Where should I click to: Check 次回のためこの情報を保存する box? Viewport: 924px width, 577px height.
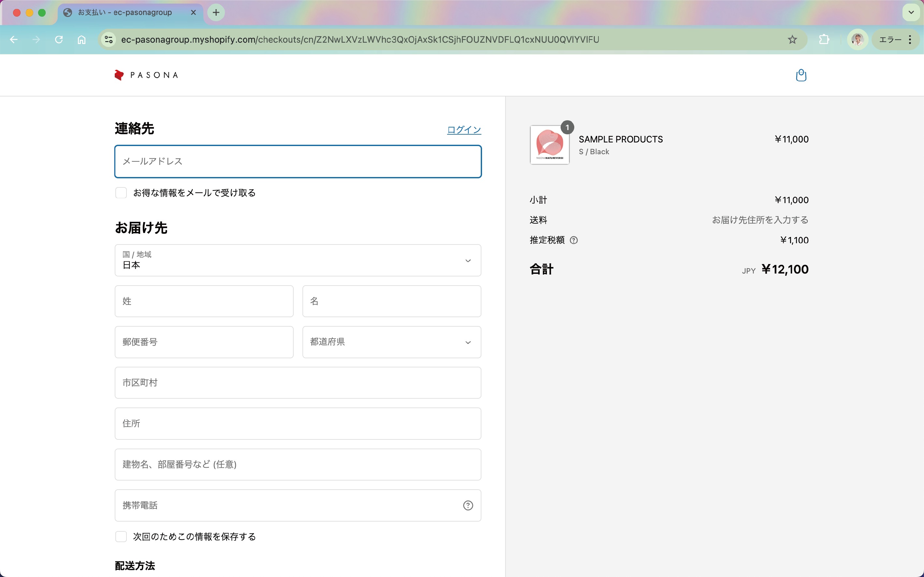[x=121, y=537]
